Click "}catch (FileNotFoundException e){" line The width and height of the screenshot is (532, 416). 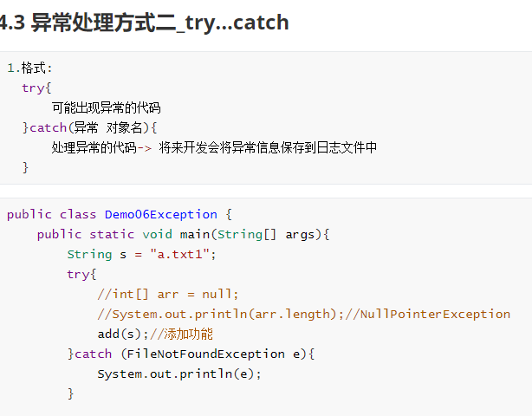191,354
